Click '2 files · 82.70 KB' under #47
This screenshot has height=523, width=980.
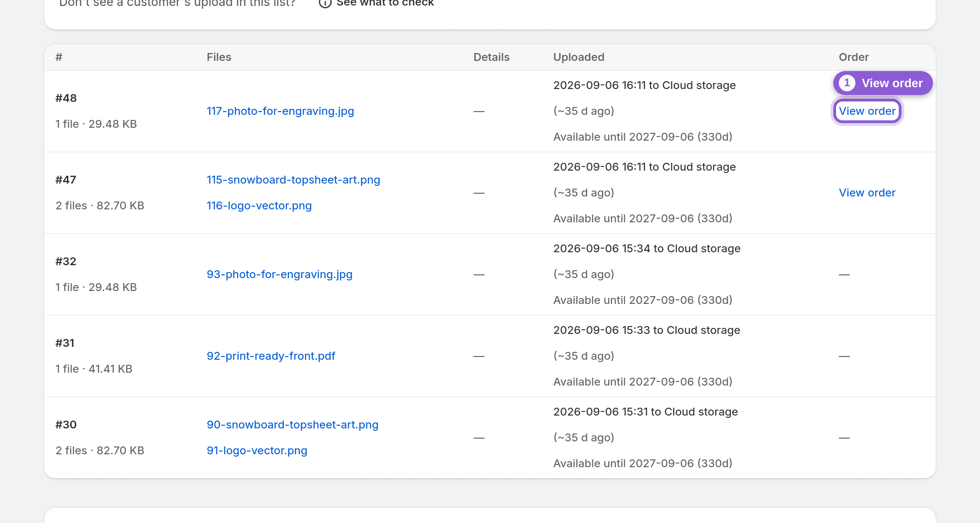100,206
